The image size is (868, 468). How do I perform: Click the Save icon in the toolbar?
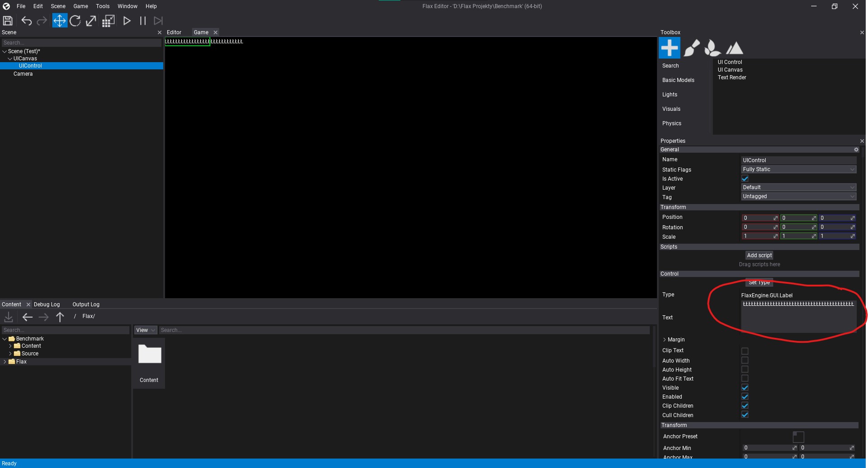pos(7,21)
